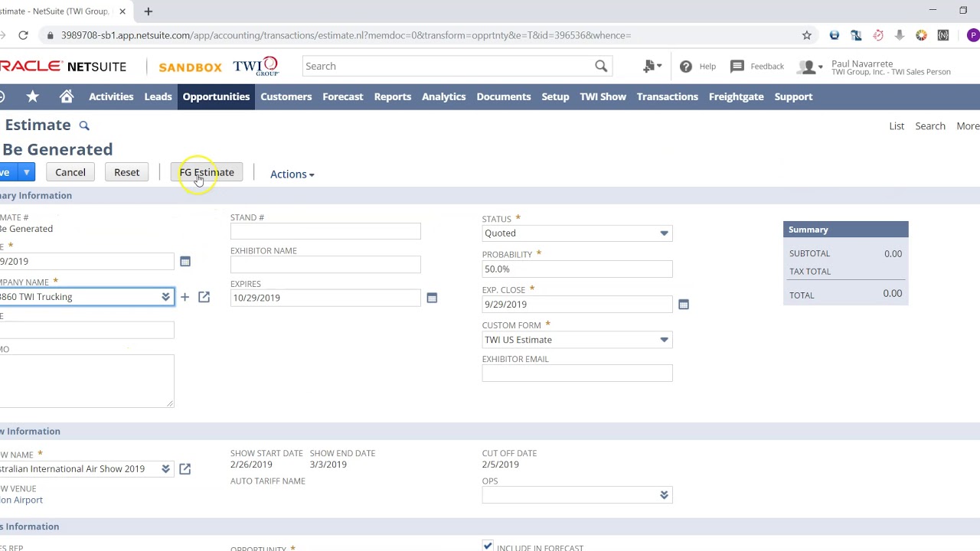The height and width of the screenshot is (551, 980).
Task: Click the browser address bar URL
Action: point(346,35)
